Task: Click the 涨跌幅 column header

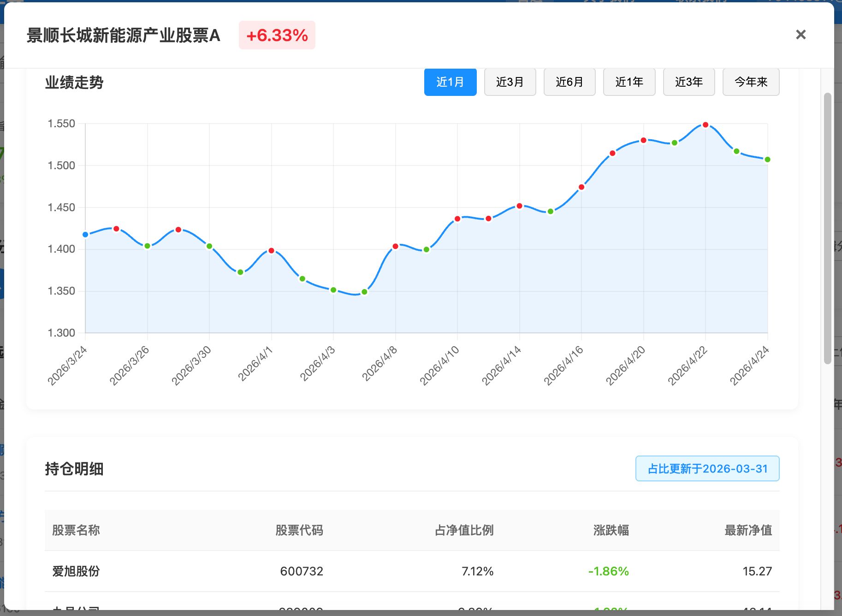Action: coord(611,530)
